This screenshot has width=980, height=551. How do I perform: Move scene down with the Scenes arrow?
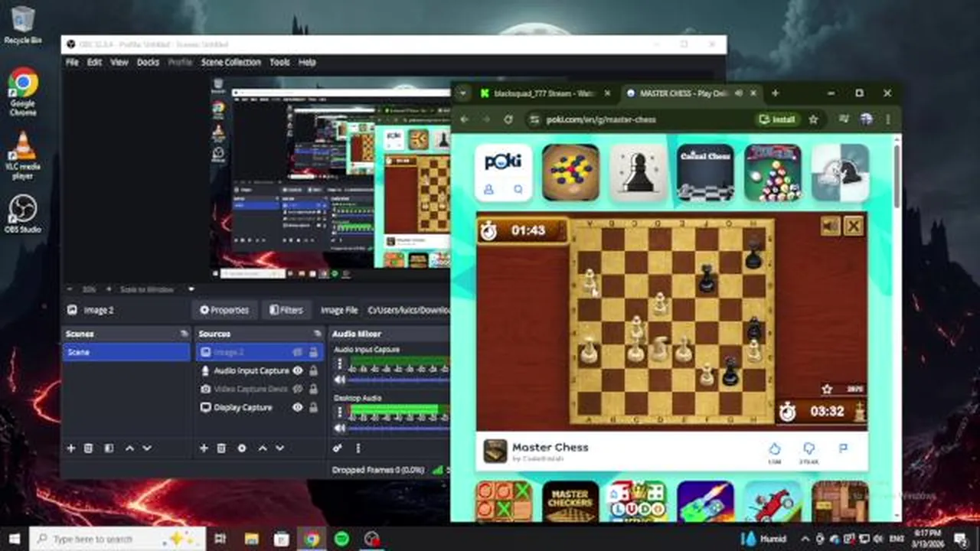146,448
